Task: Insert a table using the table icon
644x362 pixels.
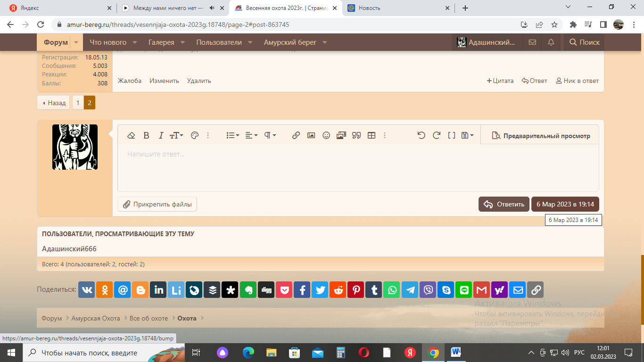Action: pyautogui.click(x=372, y=135)
